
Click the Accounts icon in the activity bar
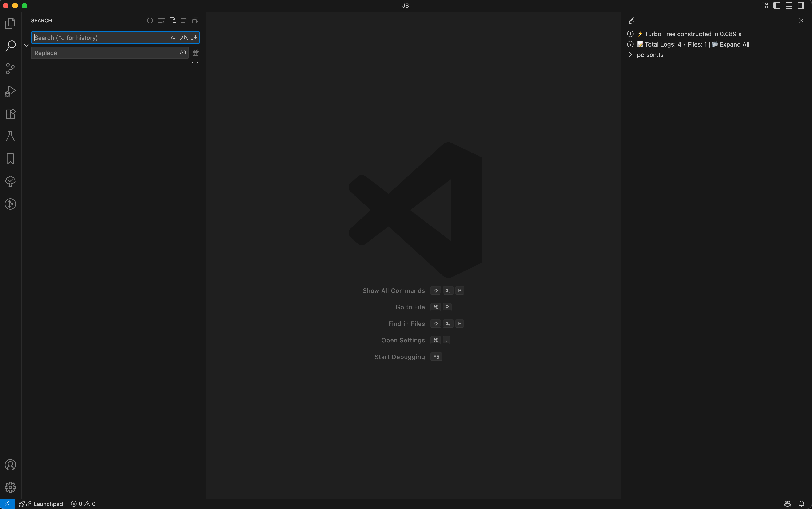point(10,465)
